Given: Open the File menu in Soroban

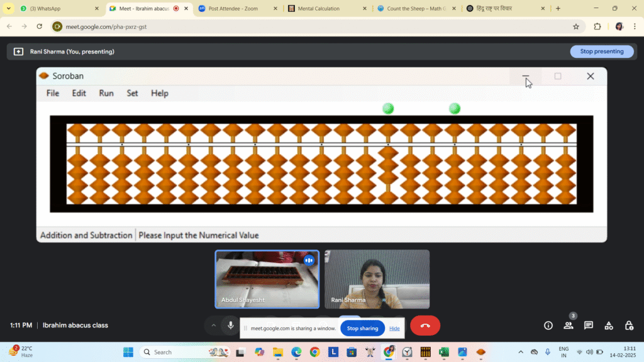Looking at the screenshot, I should [53, 93].
